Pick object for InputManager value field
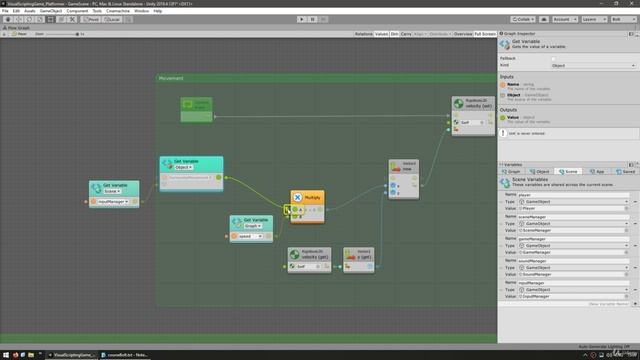640x360 pixels. (x=627, y=297)
